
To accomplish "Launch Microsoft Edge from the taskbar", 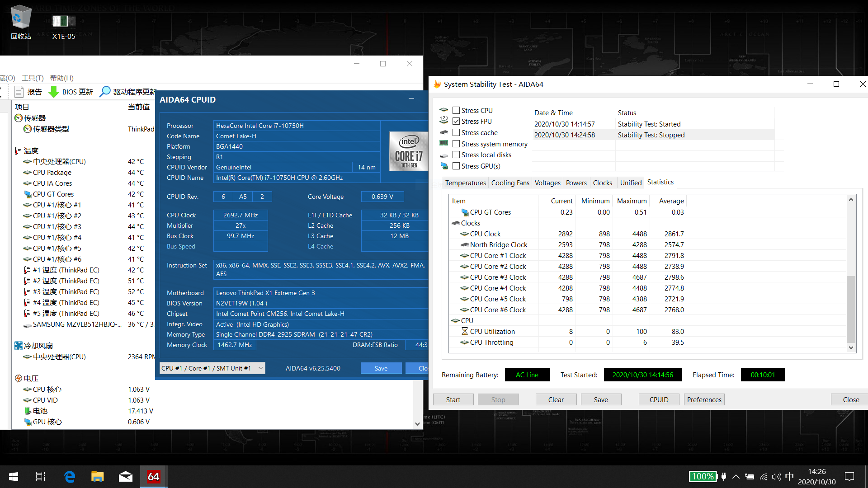I will (70, 477).
